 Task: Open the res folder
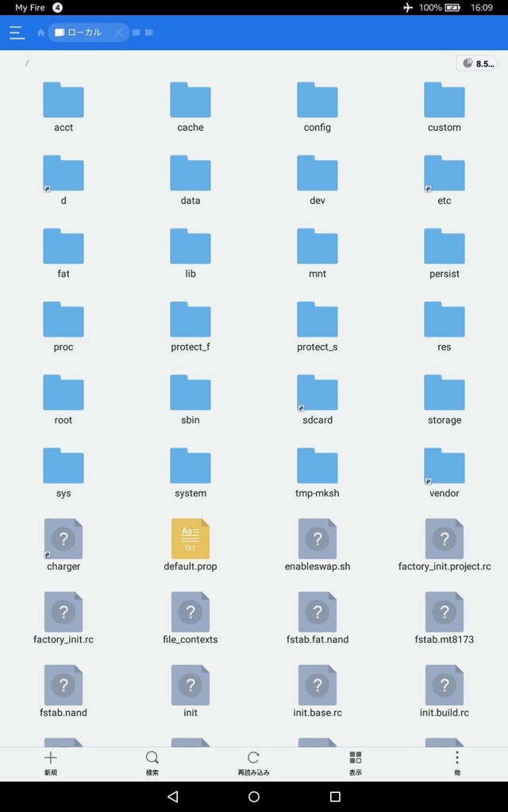444,327
